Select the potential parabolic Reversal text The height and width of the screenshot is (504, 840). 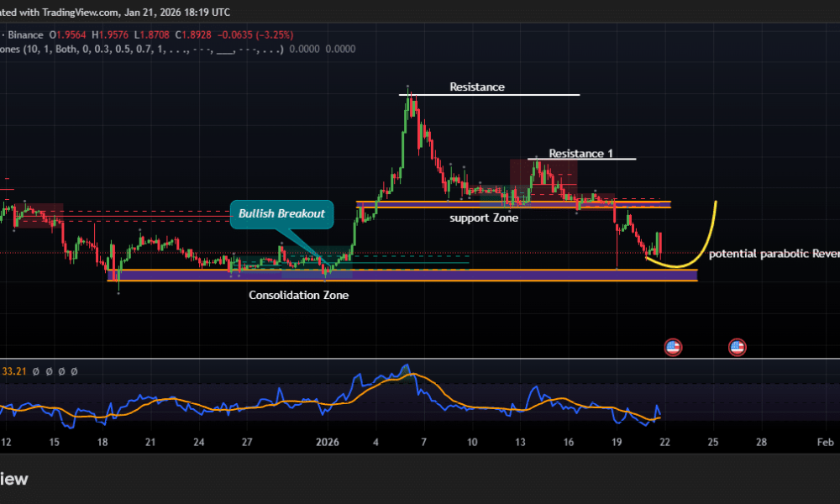[774, 254]
